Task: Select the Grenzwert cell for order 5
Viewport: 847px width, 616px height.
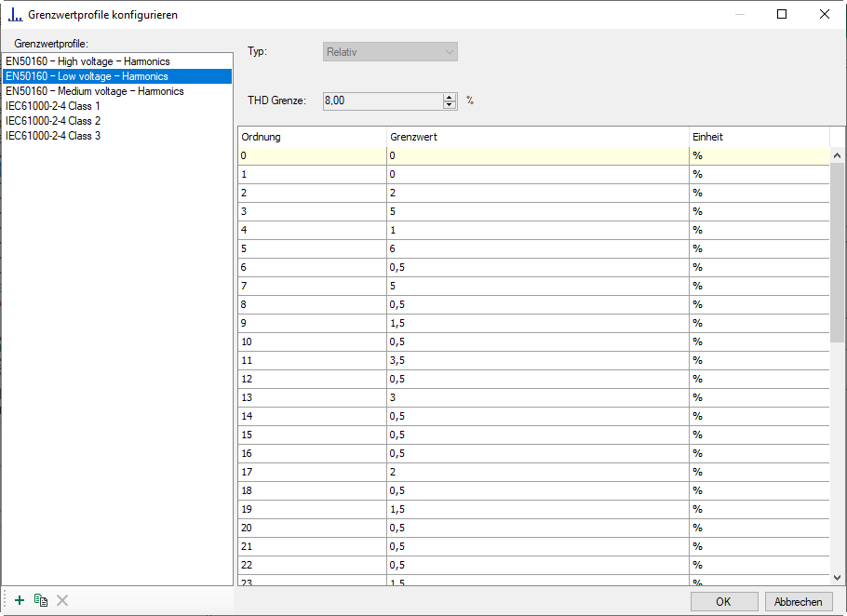Action: pyautogui.click(x=537, y=248)
